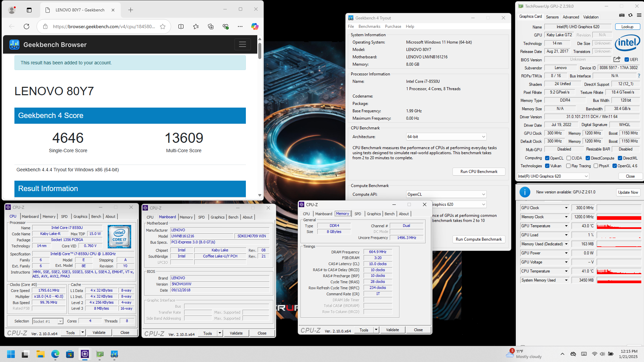
Task: Switch to GPU-Z taskbar icon
Action: (x=100, y=354)
